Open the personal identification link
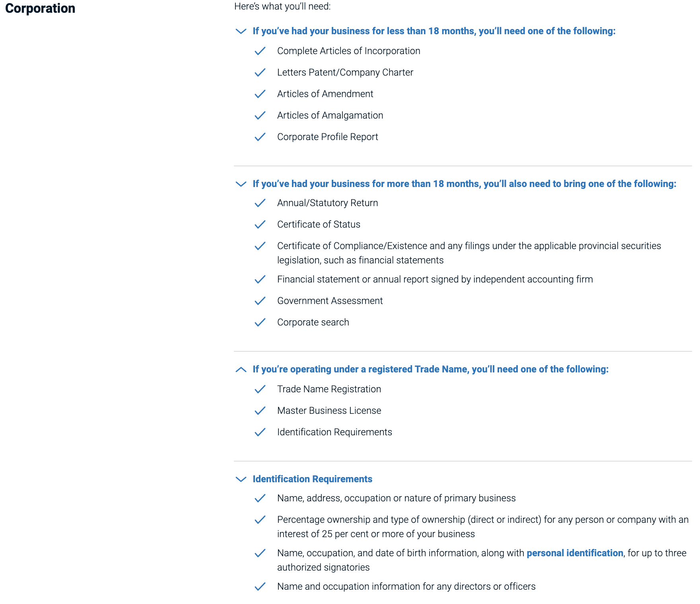 coord(575,553)
